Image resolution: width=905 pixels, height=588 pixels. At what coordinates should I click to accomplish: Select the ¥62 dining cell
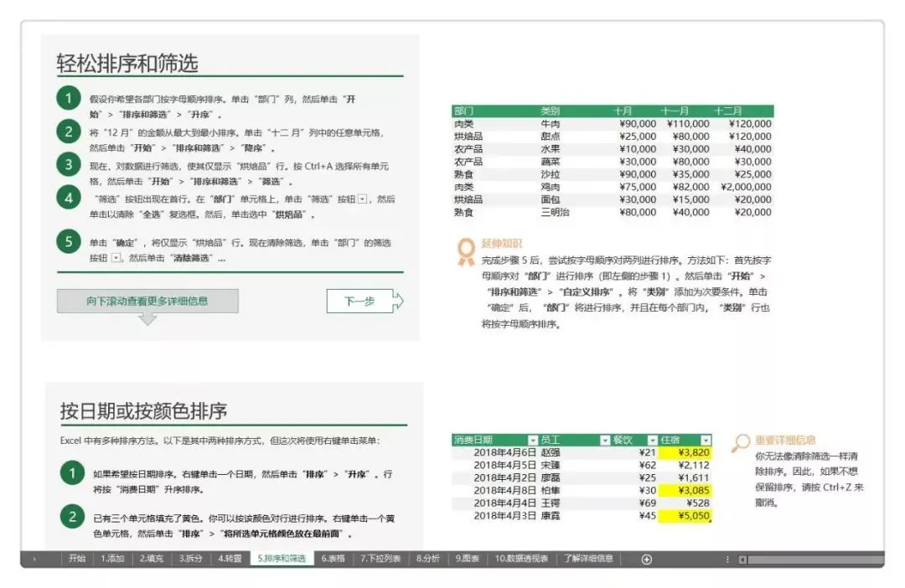click(x=635, y=465)
